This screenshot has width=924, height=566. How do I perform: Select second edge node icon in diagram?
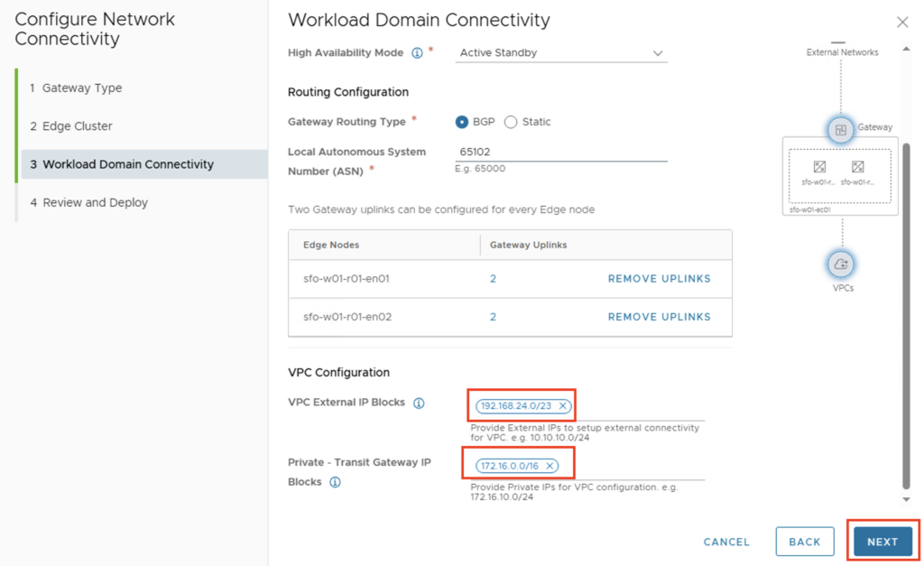click(x=858, y=167)
